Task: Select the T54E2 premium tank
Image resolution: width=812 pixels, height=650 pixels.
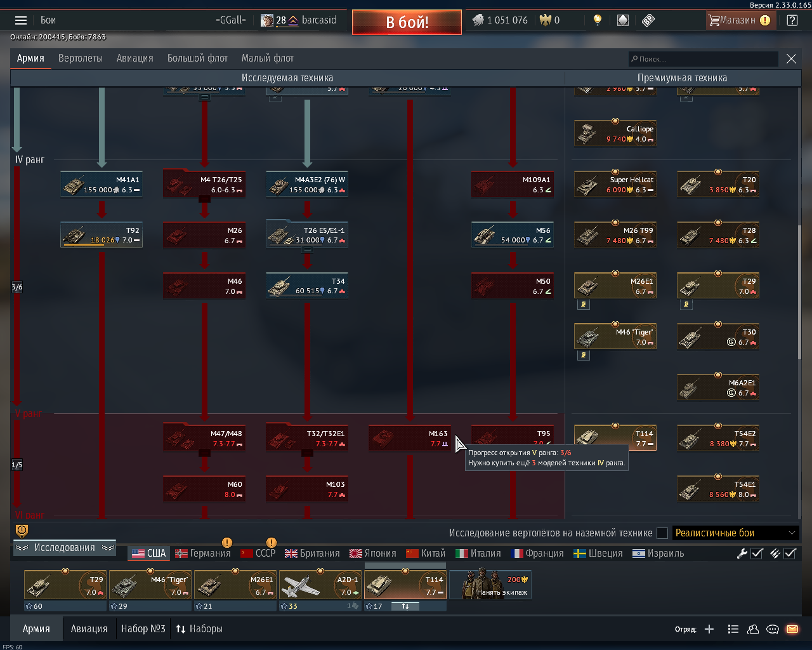Action: point(718,438)
